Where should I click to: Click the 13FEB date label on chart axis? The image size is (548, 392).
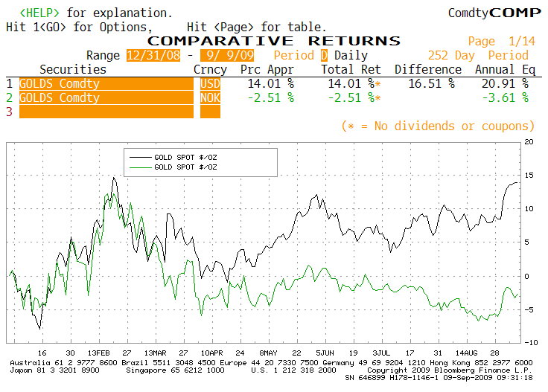coord(99,353)
